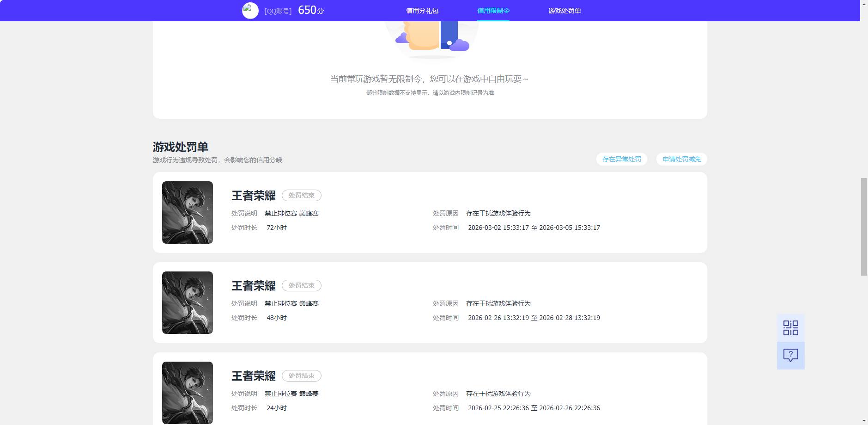This screenshot has width=868, height=425.
Task: Click the 24小时 duration value
Action: point(277,408)
